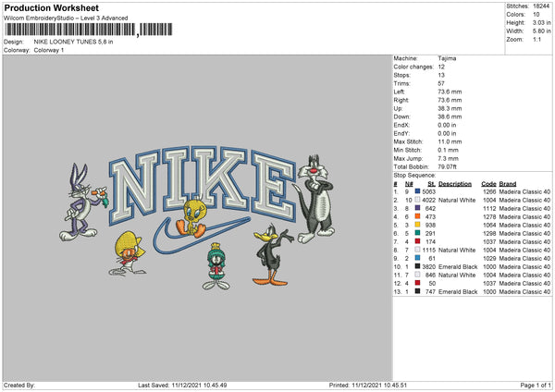Click the Brand column header

508,184
